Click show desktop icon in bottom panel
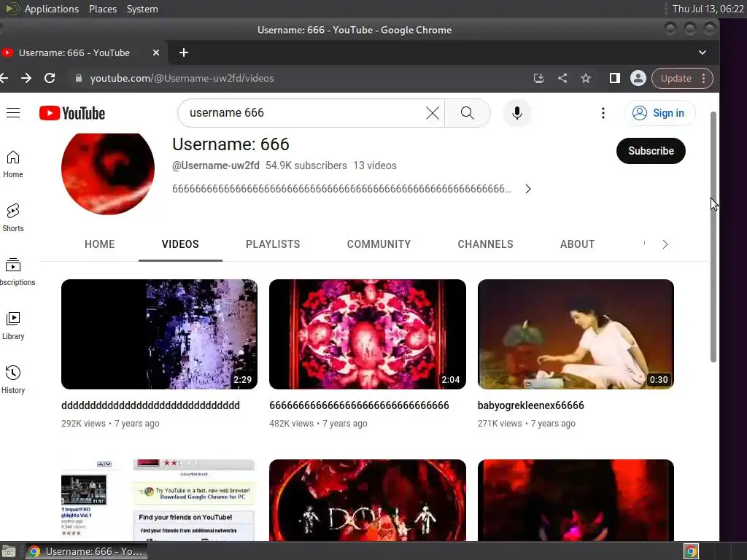The height and width of the screenshot is (560, 747). (x=9, y=551)
